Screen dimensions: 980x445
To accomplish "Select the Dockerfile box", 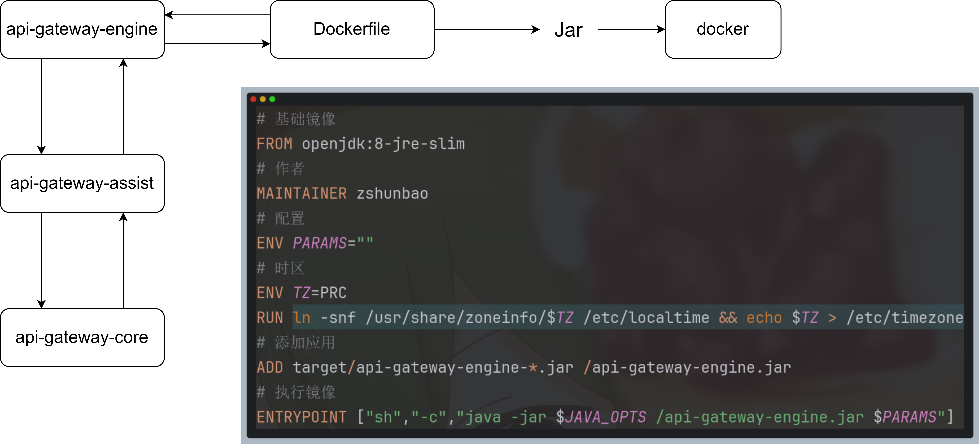I will (x=352, y=29).
